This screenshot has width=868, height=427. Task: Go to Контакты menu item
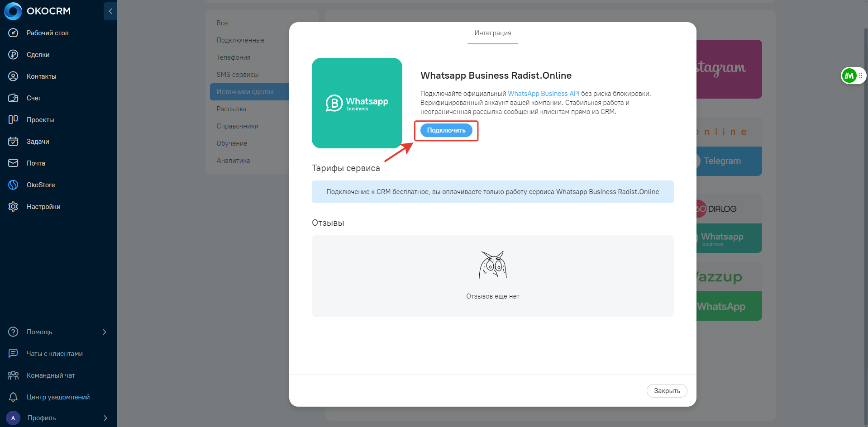(42, 76)
